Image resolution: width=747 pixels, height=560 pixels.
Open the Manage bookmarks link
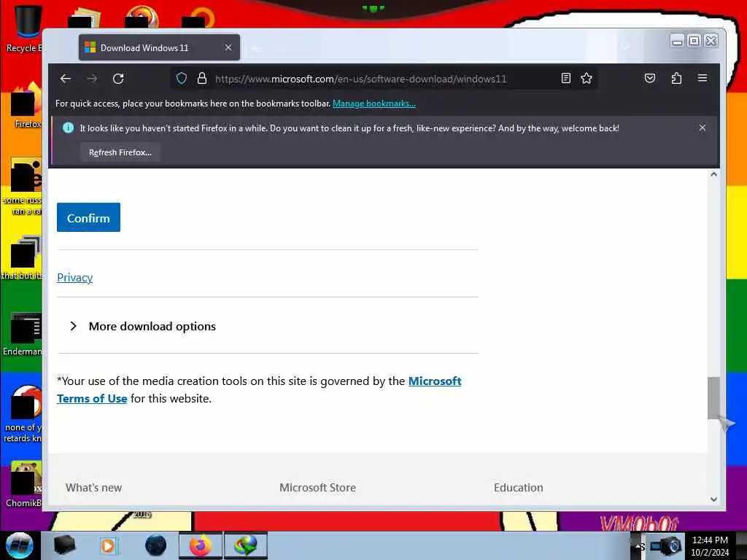click(374, 104)
